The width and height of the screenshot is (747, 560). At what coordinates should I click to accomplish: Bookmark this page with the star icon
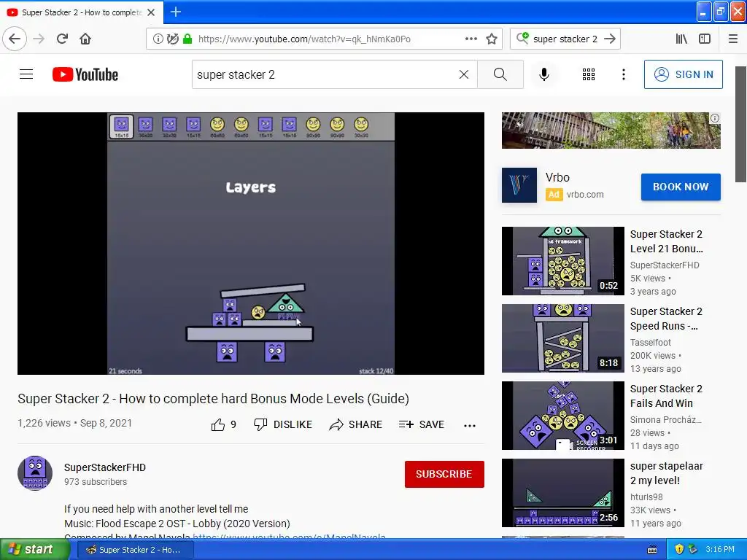[492, 39]
